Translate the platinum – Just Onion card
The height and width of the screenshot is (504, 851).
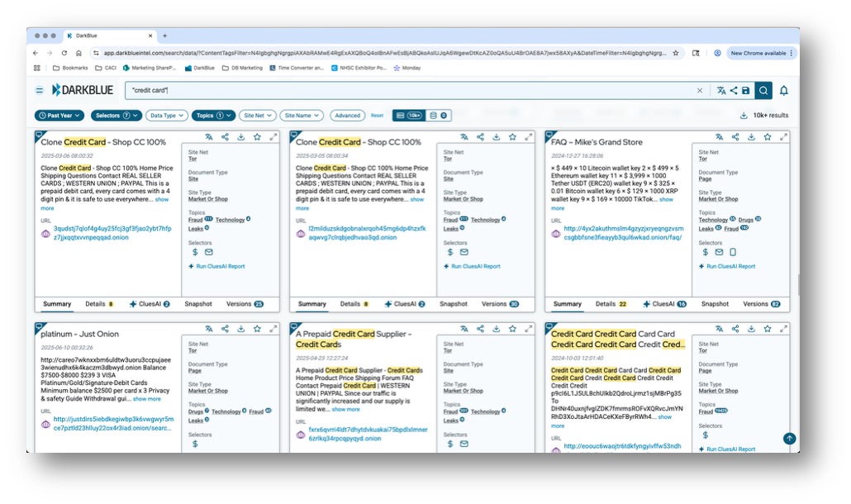209,329
